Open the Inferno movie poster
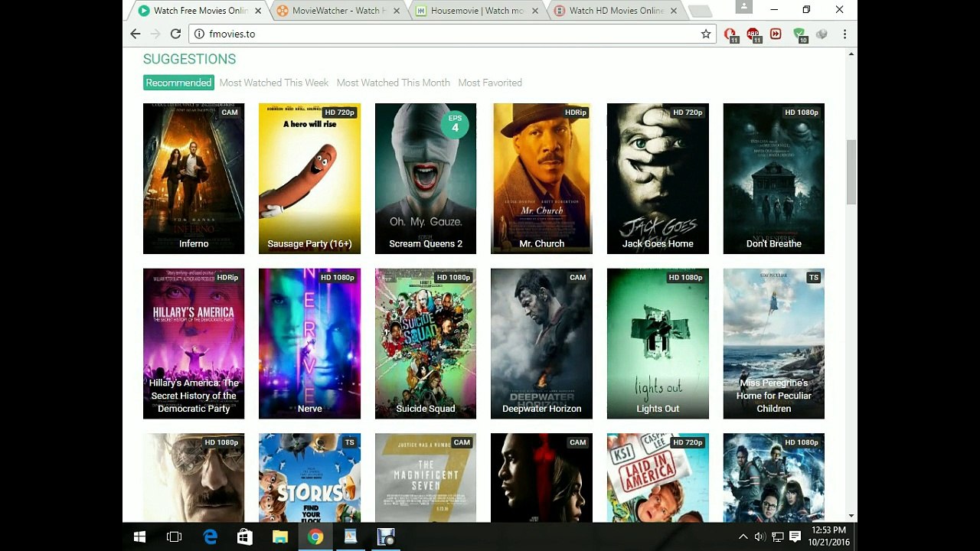 (x=194, y=178)
